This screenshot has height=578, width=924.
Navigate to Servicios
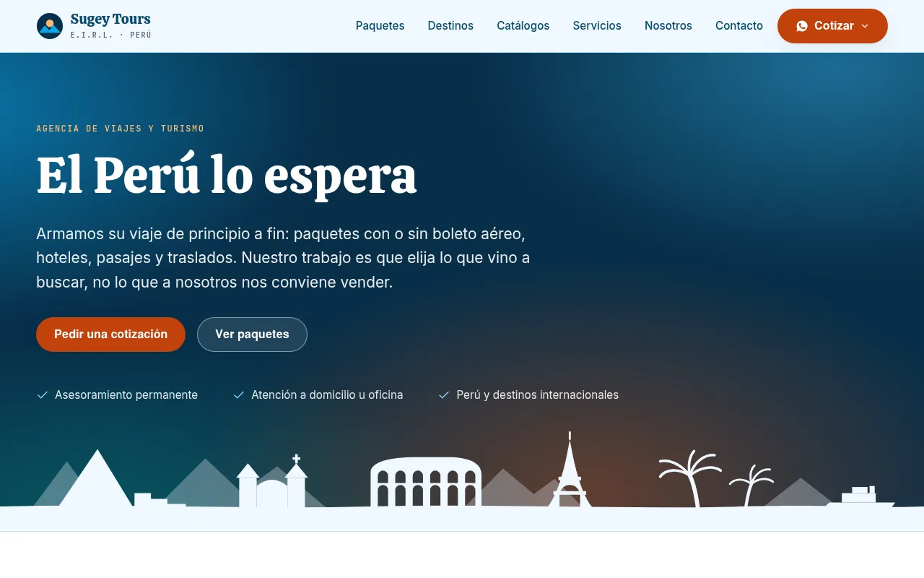coord(597,26)
